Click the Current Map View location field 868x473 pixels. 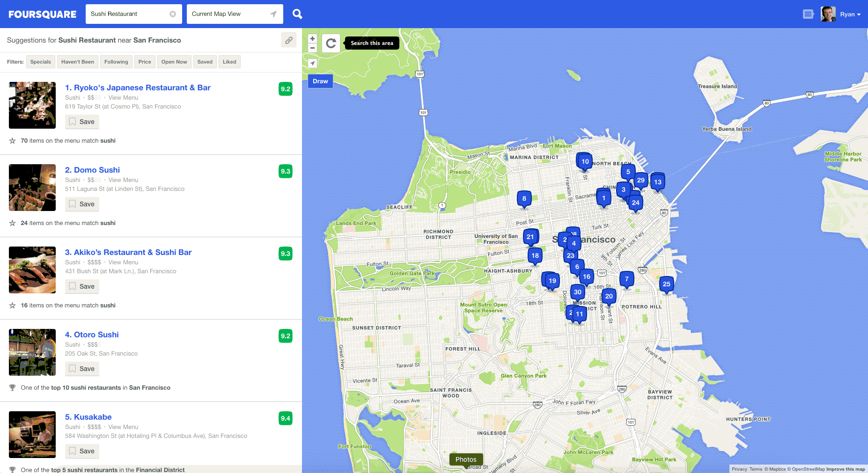235,14
